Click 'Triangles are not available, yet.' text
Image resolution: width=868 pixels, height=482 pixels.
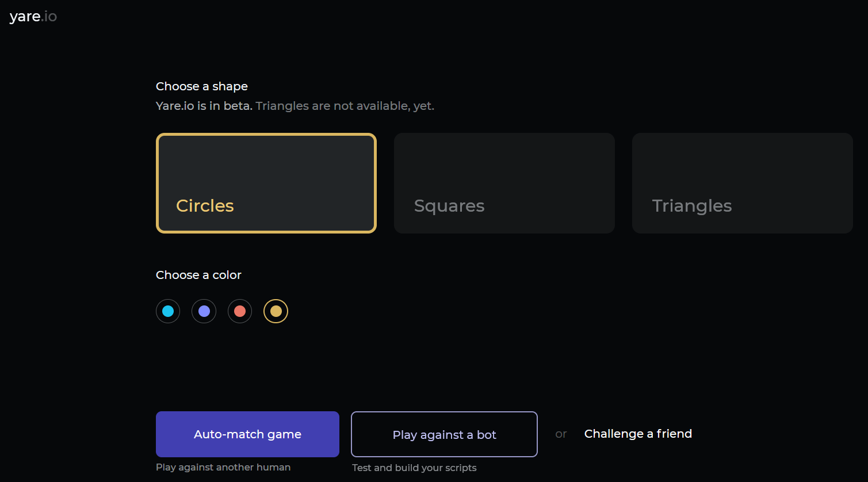tap(345, 106)
